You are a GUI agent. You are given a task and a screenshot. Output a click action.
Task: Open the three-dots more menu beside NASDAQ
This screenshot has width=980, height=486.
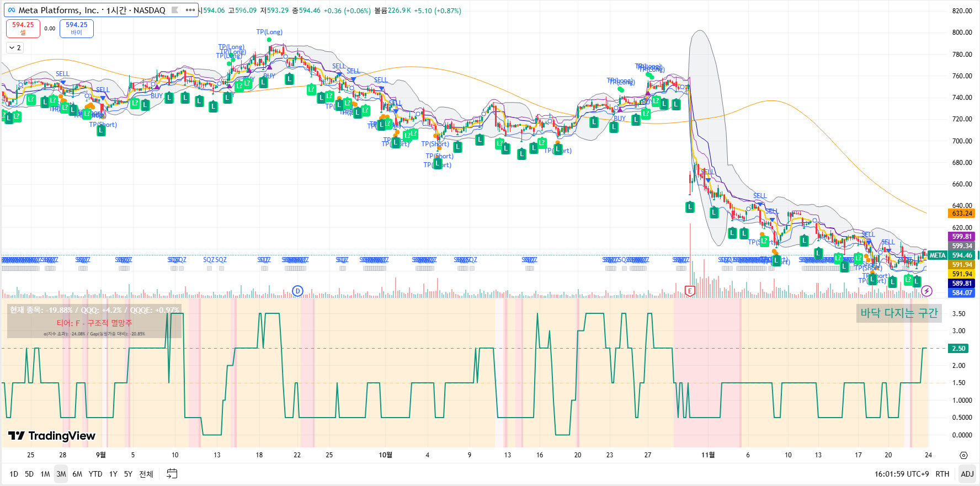click(190, 10)
